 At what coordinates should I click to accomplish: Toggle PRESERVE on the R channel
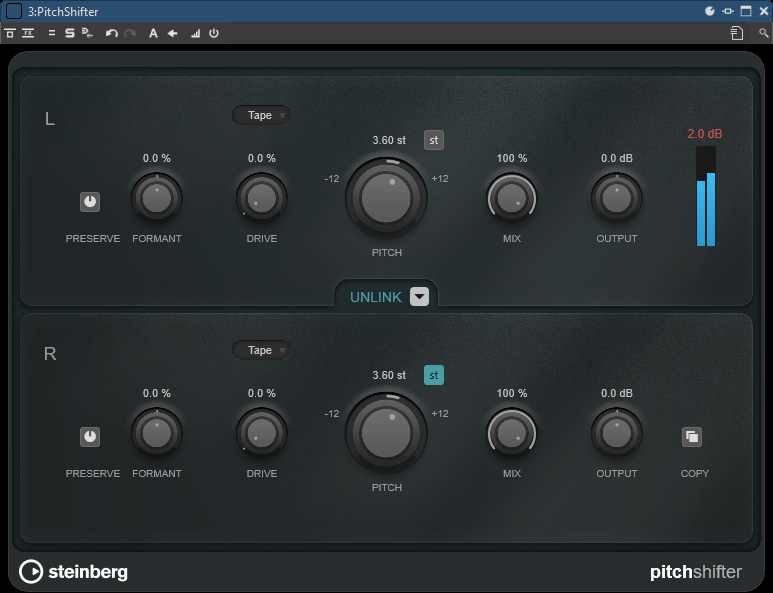coord(90,437)
